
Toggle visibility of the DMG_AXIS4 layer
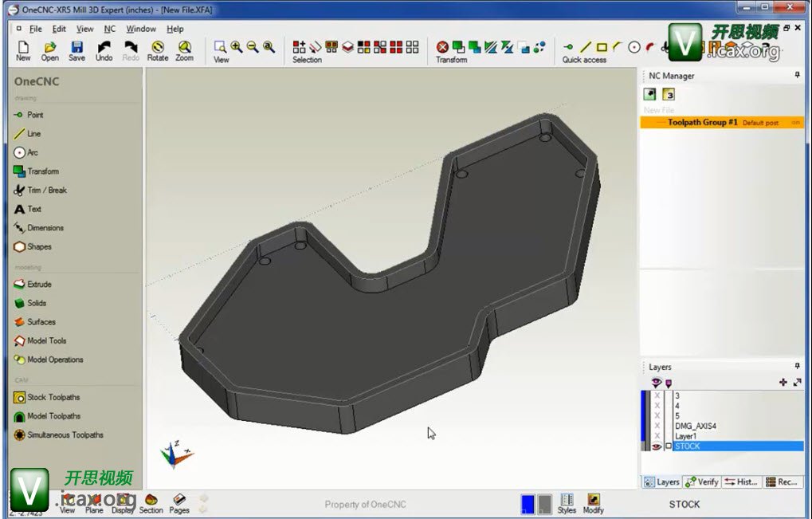[657, 426]
